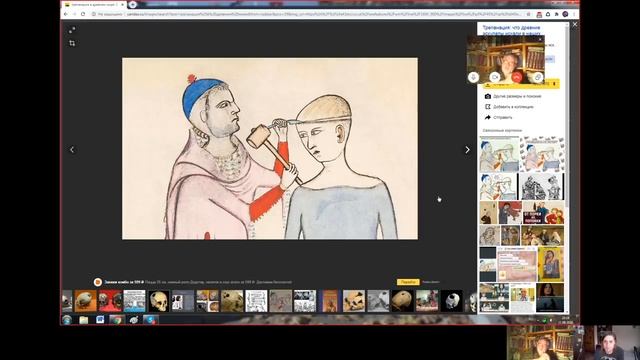Screen dimensions: 640x360
Task: Close the active browser tab
Action: [x=122, y=5]
